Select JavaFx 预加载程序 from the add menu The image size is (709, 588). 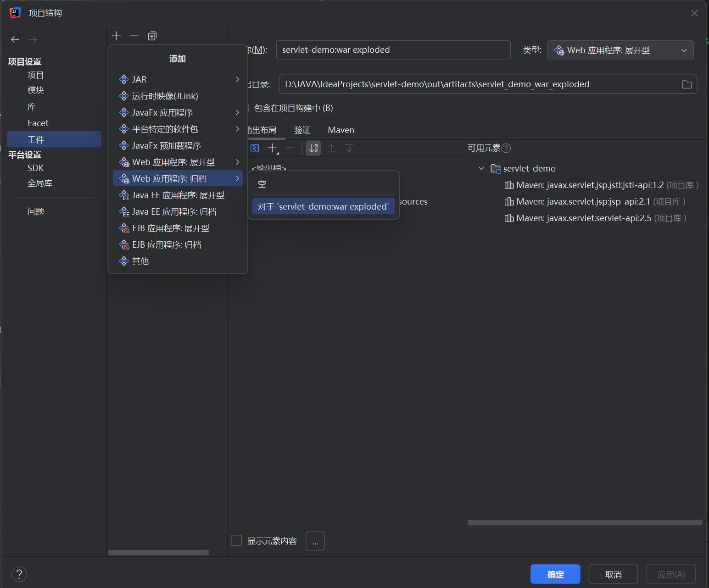tap(178, 145)
